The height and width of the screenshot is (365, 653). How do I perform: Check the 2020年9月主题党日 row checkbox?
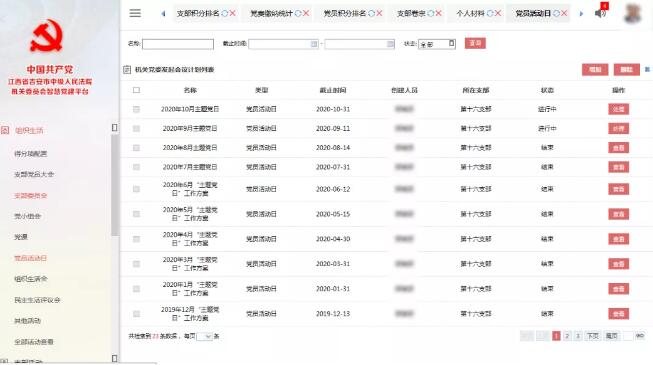point(136,128)
